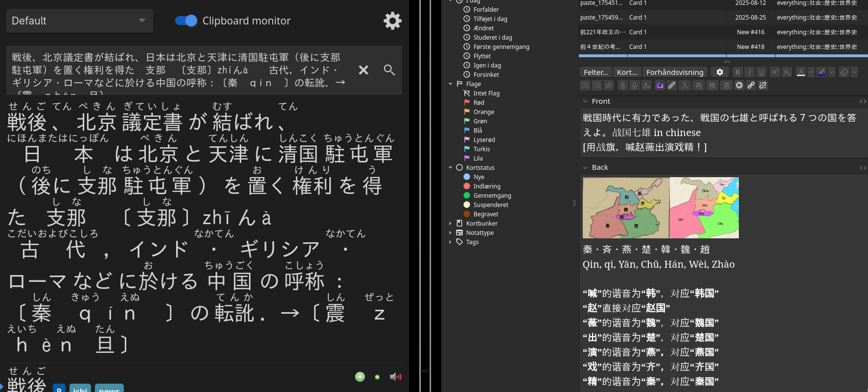Collapse the Front field
The image size is (868, 392).
(585, 101)
